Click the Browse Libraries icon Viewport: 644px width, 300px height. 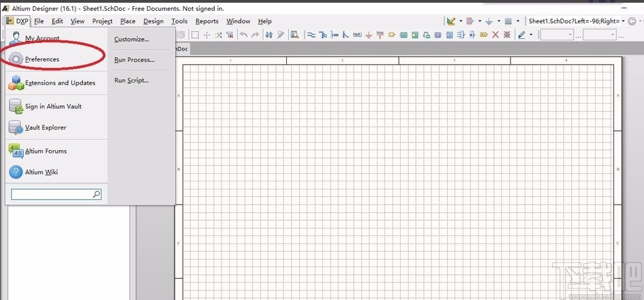295,35
